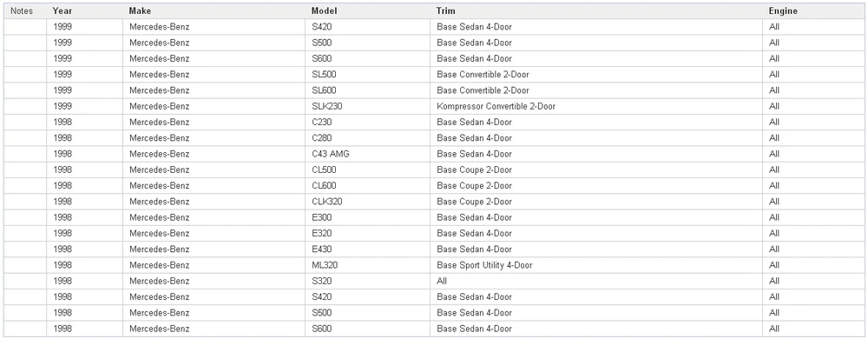Select the 1998 S320 model cell
The image size is (868, 339).
367,282
